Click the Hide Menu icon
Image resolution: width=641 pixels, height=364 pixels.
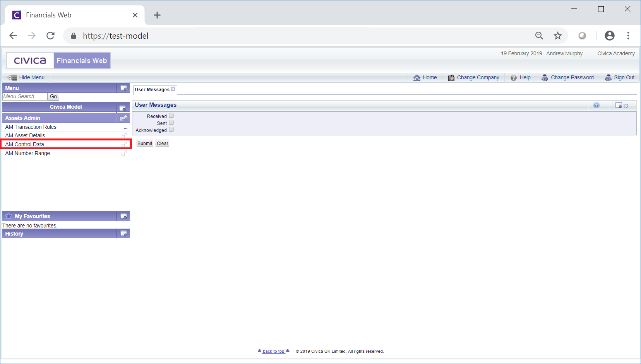12,77
